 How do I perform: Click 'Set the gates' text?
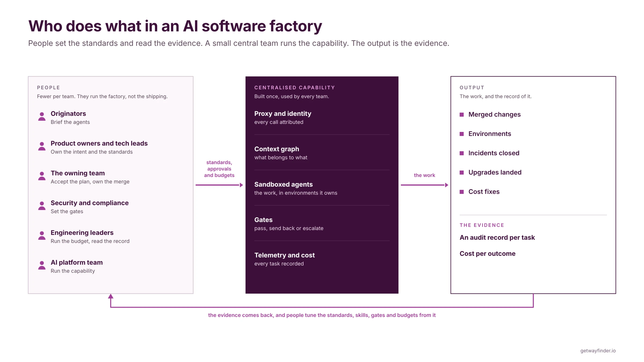tap(67, 212)
